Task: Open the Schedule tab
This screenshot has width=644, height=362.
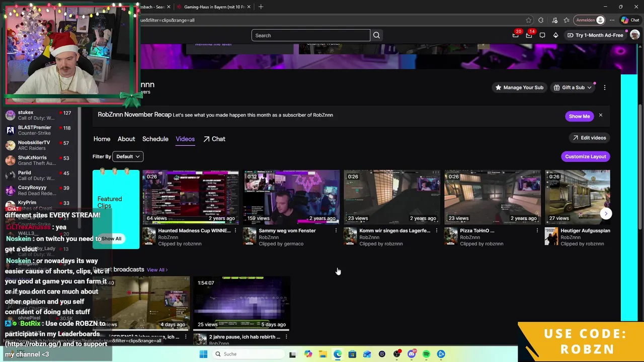Action: [x=155, y=139]
